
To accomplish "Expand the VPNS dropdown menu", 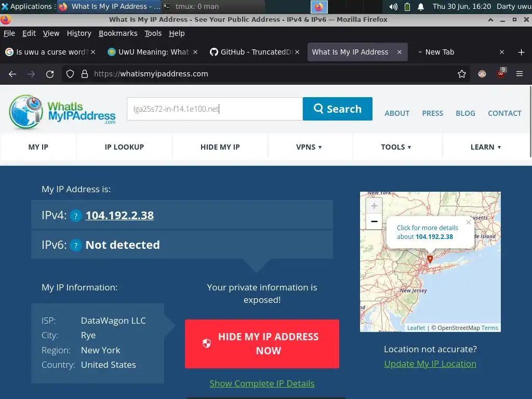I will (309, 147).
